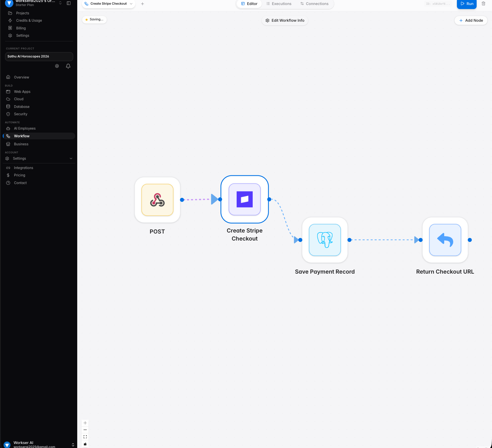Open the Save Payment Record Postgres node
492x448 pixels.
pyautogui.click(x=325, y=240)
